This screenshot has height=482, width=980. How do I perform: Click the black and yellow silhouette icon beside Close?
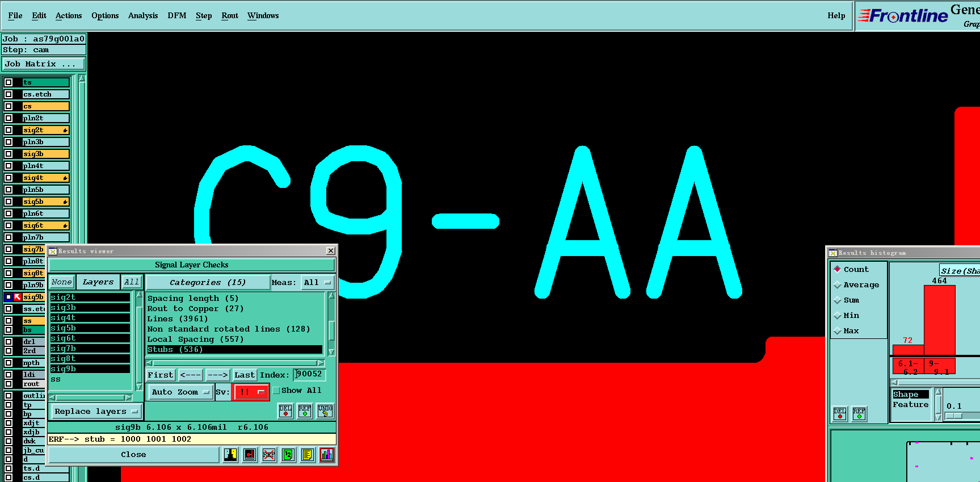point(230,455)
